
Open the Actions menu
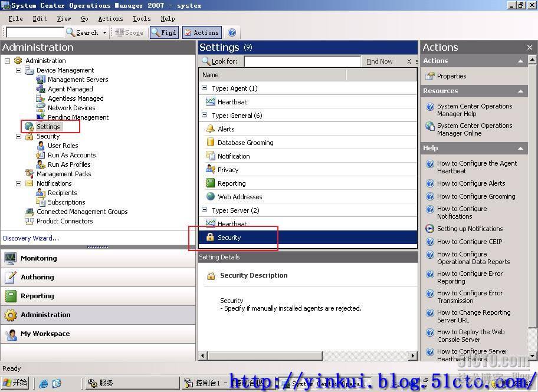pos(110,18)
